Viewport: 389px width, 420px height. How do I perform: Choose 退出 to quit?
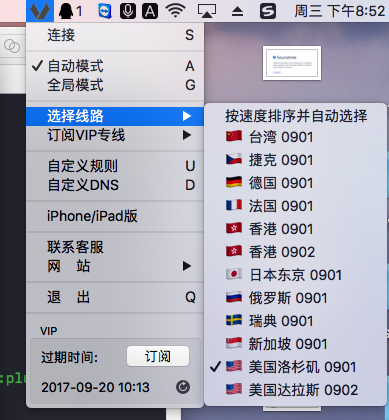pos(115,297)
